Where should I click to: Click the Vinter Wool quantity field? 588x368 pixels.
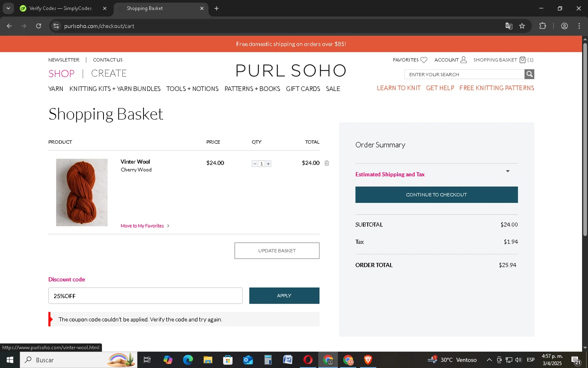pos(261,164)
